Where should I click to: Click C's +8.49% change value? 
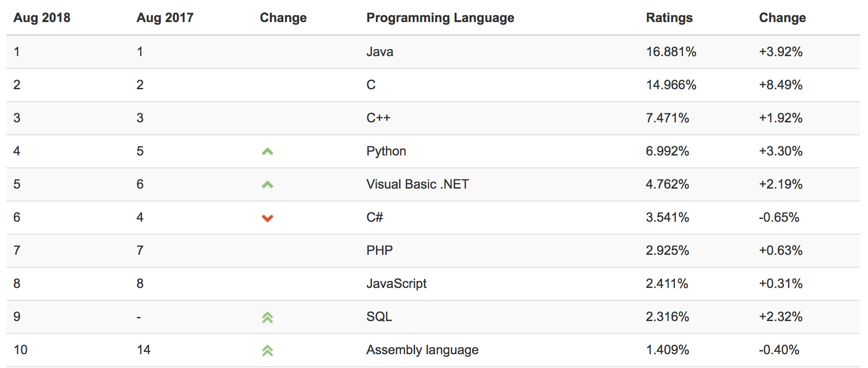click(x=781, y=85)
